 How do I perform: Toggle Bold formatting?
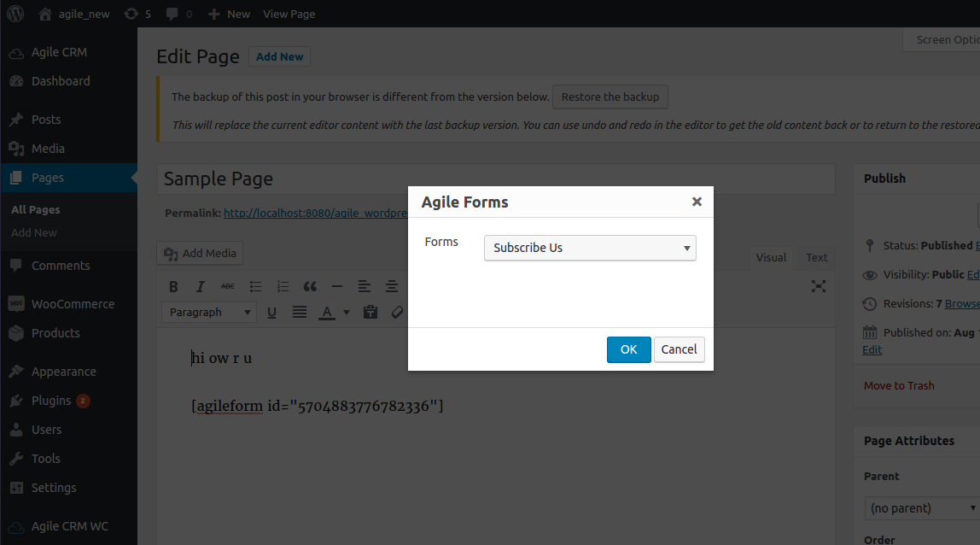173,286
